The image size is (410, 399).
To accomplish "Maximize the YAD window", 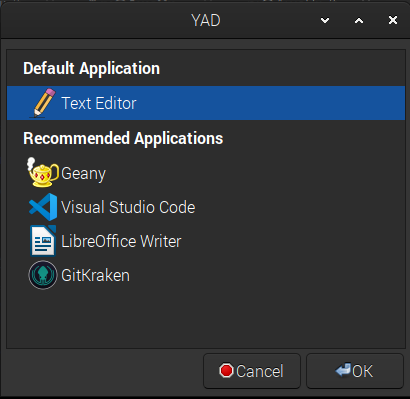I will coord(359,21).
